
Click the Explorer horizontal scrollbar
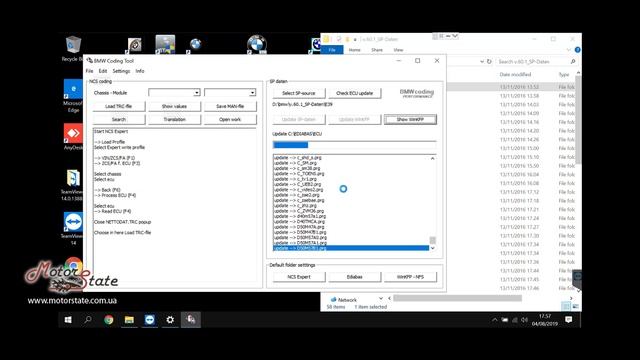click(457, 298)
